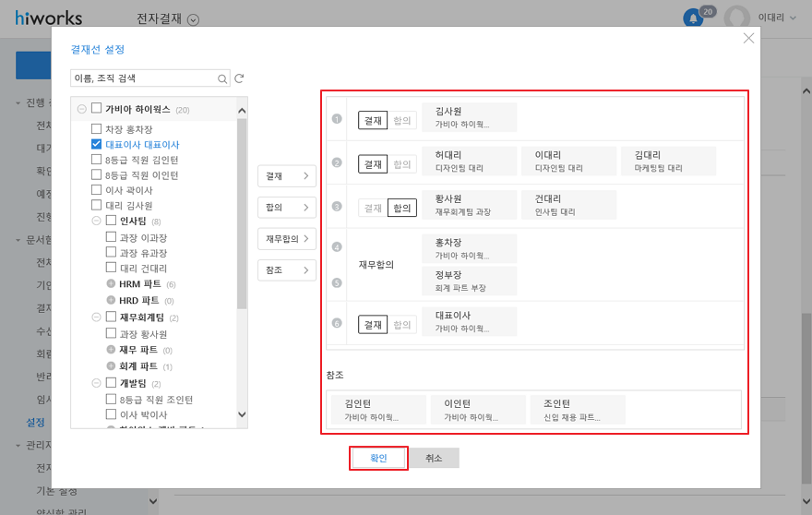
Task: Open the 전자결재 dropdown in header
Action: tap(193, 19)
